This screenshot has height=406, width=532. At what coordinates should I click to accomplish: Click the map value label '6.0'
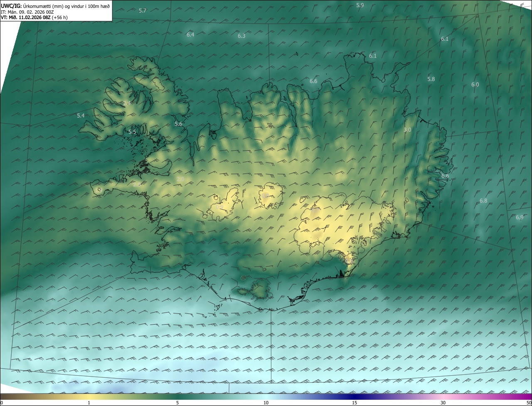(475, 84)
